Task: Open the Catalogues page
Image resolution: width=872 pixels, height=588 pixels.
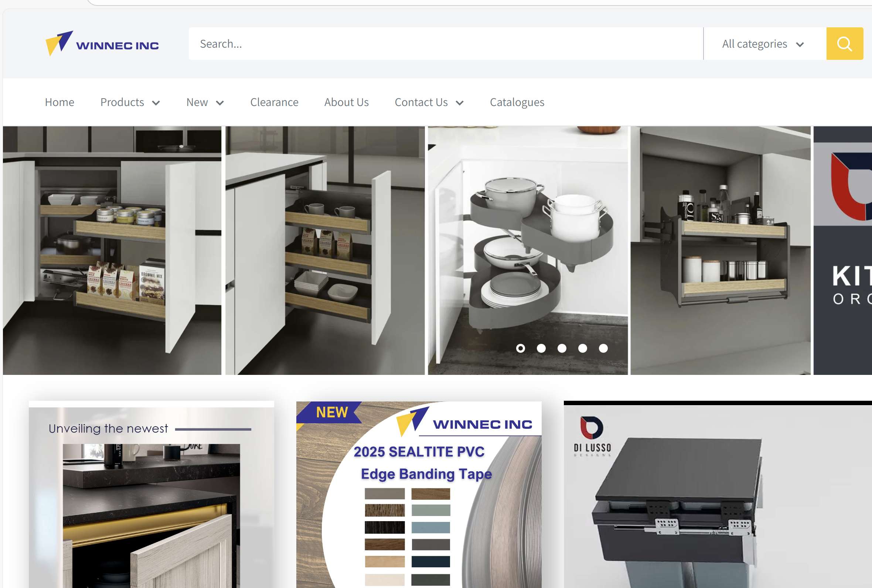Action: point(517,102)
